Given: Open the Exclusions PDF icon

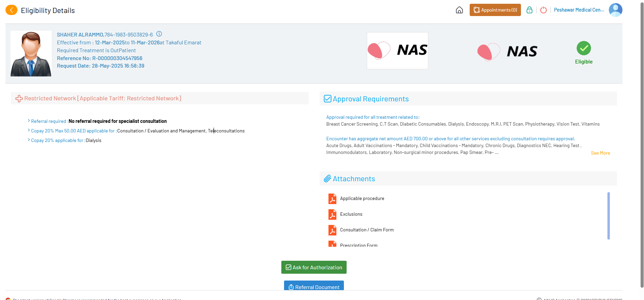Looking at the screenshot, I should click(332, 214).
